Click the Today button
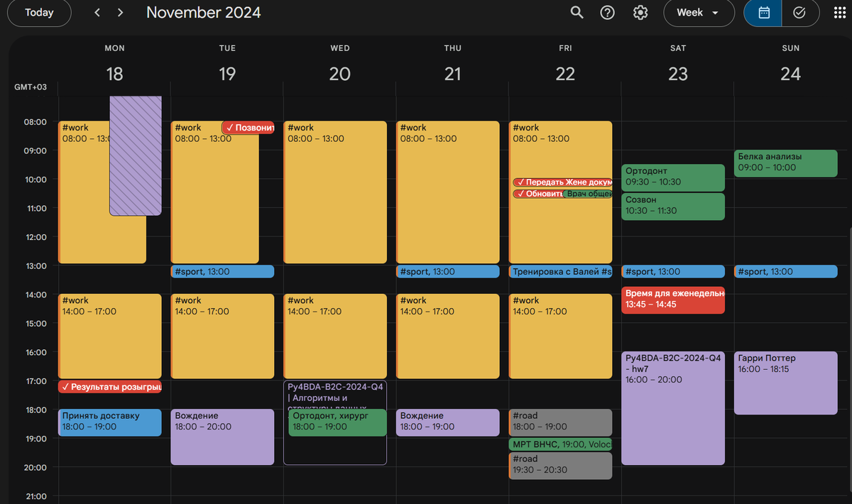 tap(39, 13)
